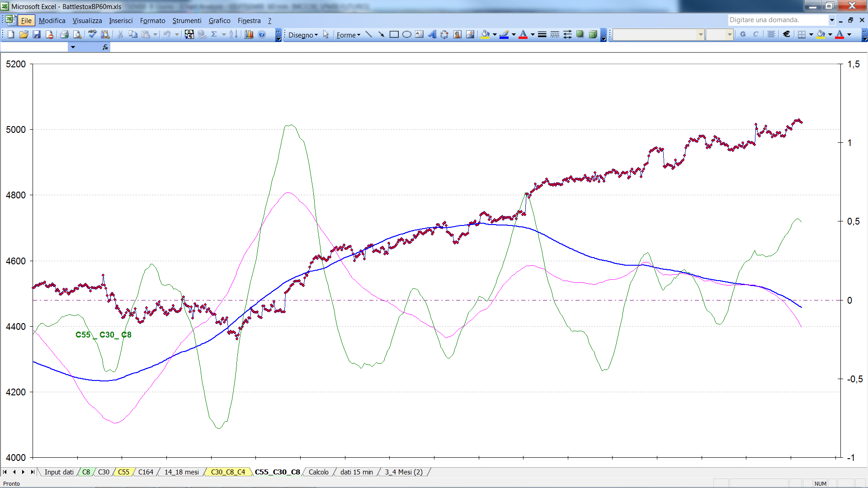Open the Modifica menu
Image resolution: width=868 pixels, height=488 pixels.
[x=52, y=20]
